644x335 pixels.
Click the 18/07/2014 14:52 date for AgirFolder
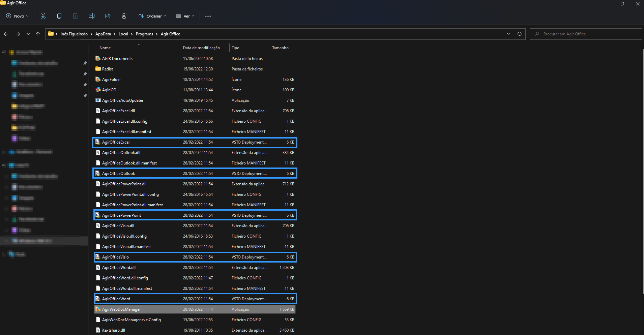[198, 79]
